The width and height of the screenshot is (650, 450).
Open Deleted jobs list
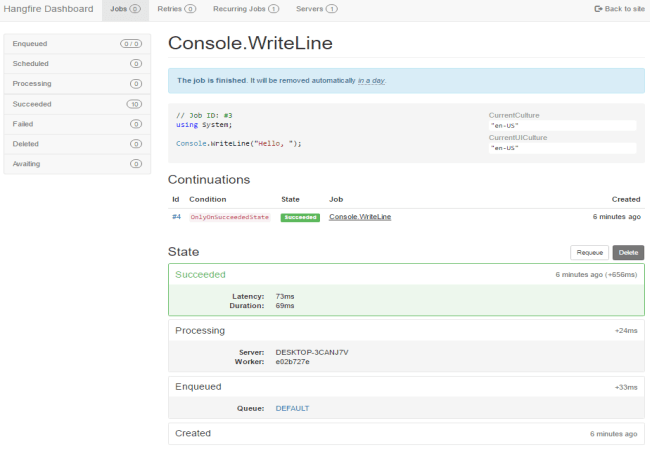[x=75, y=144]
